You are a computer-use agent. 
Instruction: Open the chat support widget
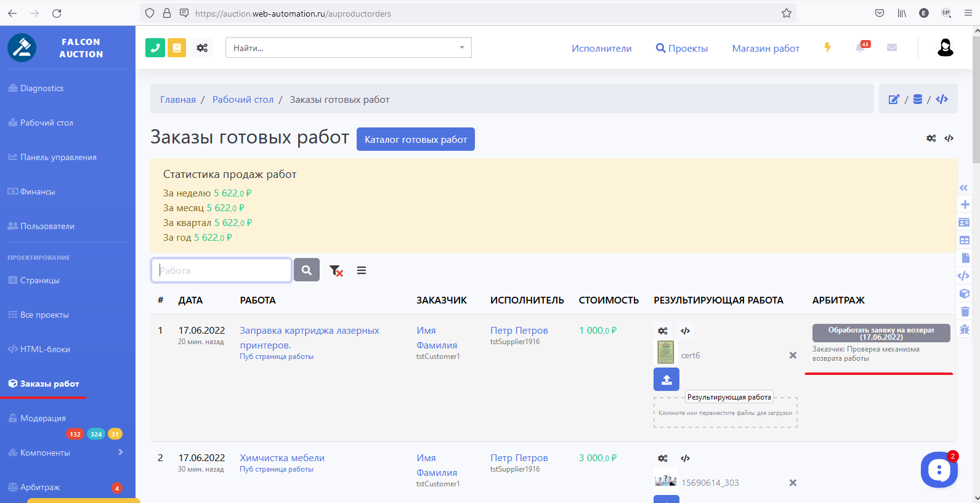939,470
